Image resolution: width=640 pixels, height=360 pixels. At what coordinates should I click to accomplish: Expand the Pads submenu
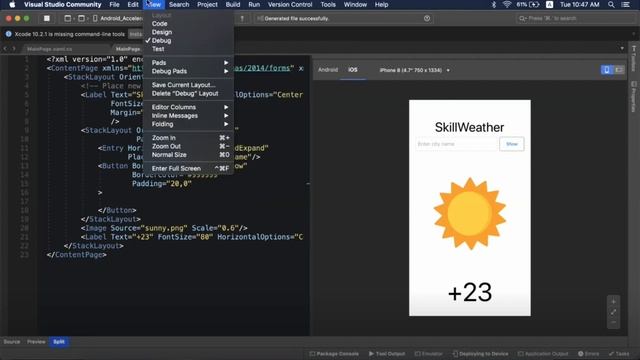189,62
